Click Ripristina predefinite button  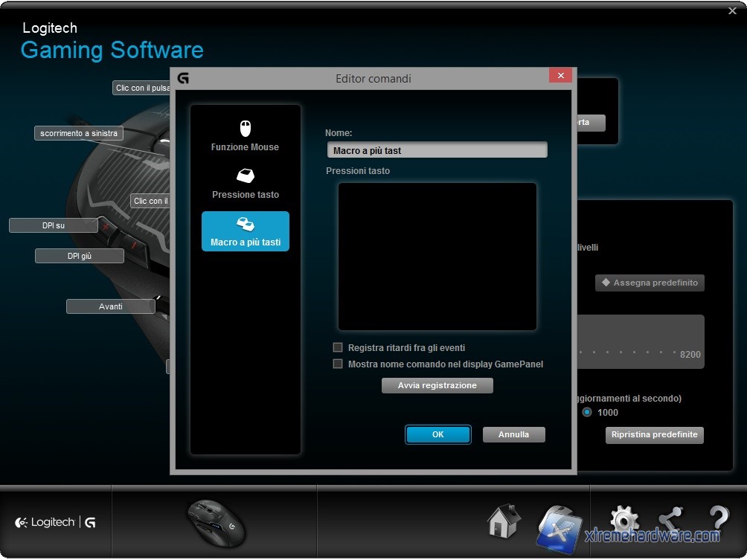point(654,434)
